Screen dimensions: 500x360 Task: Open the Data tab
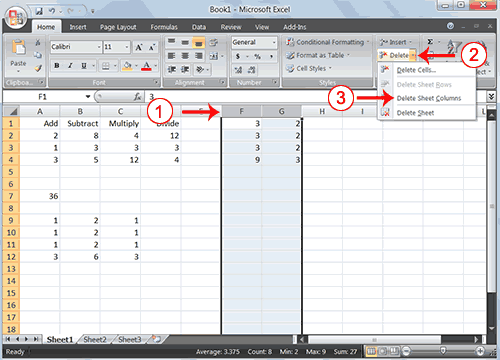tap(199, 27)
